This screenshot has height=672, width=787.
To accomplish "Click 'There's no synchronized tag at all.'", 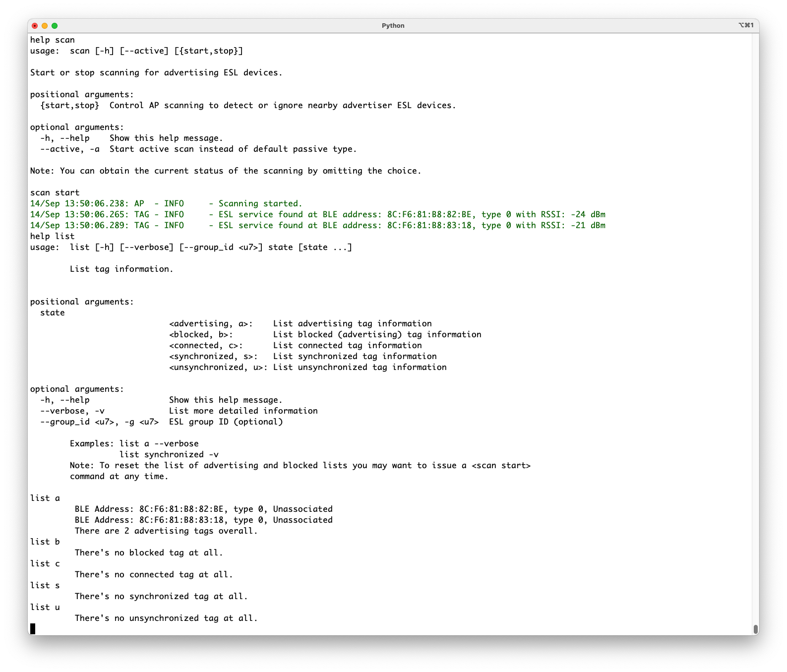I will 162,596.
